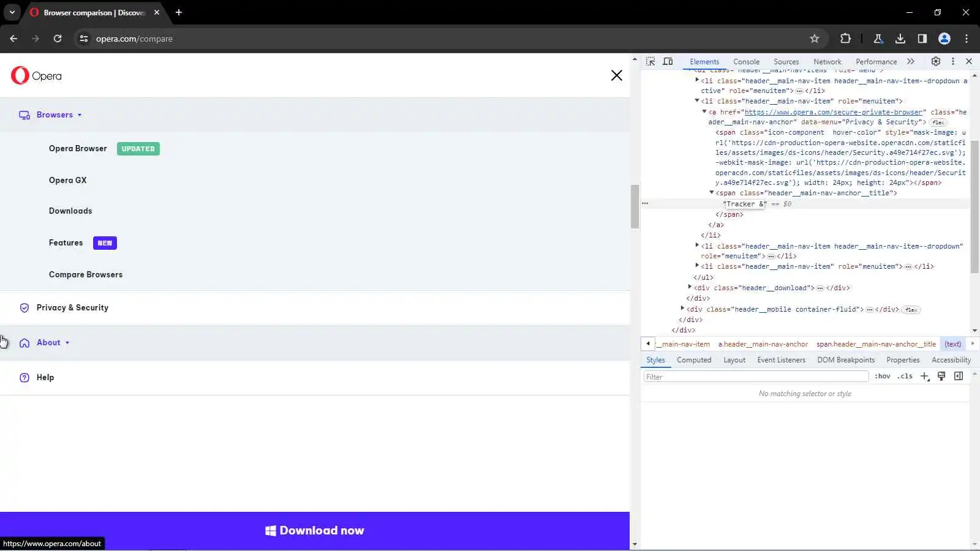Image resolution: width=980 pixels, height=551 pixels.
Task: Open the Opera GX link
Action: [x=68, y=181]
